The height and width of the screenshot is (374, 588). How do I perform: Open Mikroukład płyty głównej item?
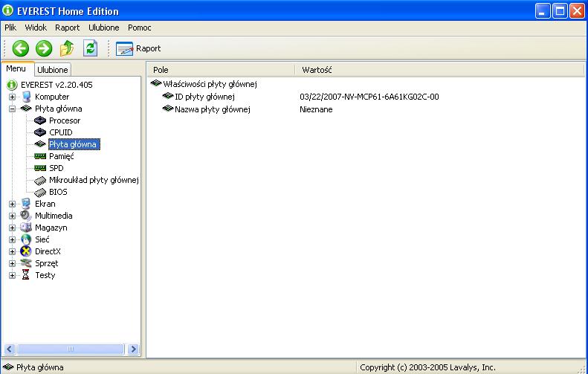94,180
